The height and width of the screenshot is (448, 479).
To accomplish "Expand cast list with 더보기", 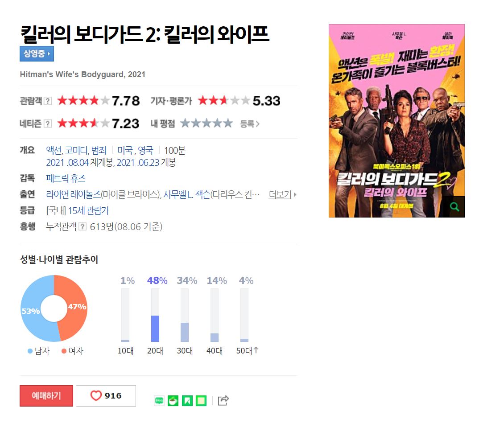I will click(282, 194).
